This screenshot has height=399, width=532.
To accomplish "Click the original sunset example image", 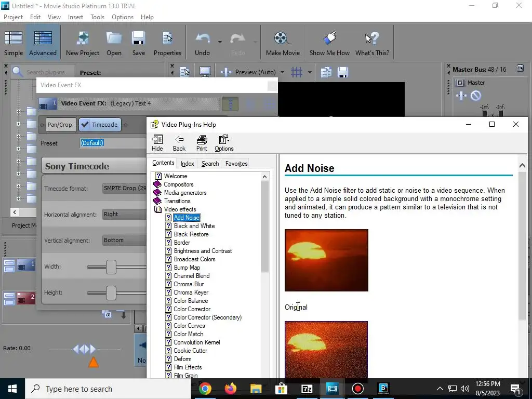I will 326,260.
